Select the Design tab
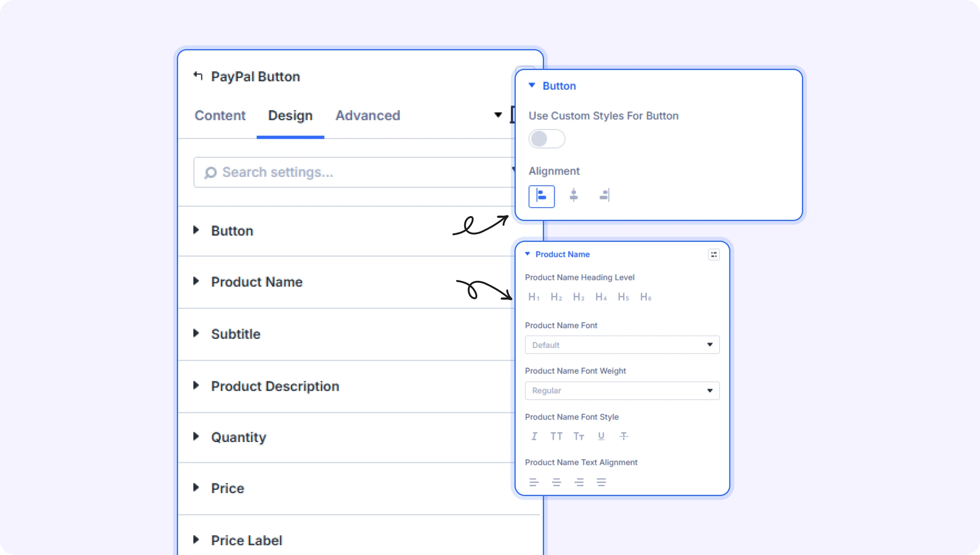Viewport: 980px width, 555px height. click(x=290, y=116)
